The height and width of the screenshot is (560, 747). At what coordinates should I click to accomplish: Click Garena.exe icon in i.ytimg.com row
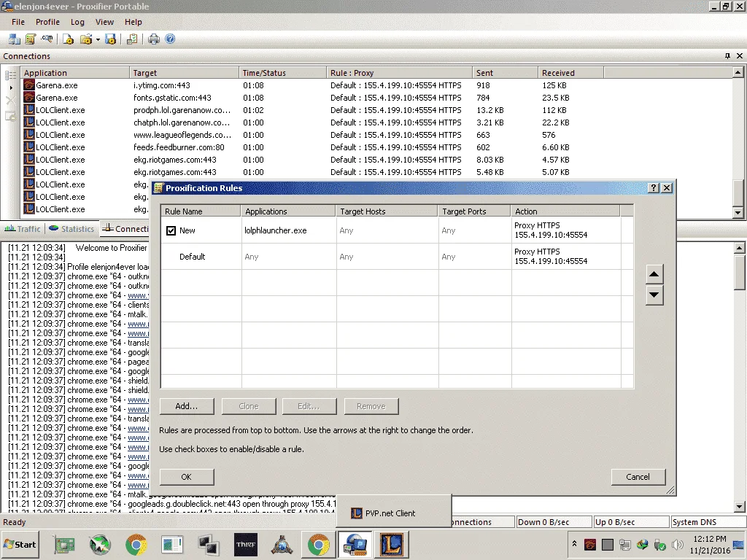tap(29, 85)
